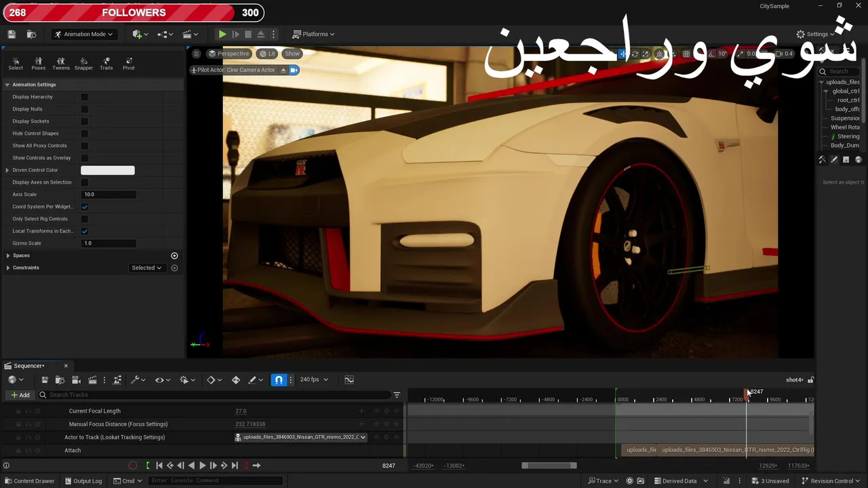Collapse the Animation Settings section

click(7, 85)
